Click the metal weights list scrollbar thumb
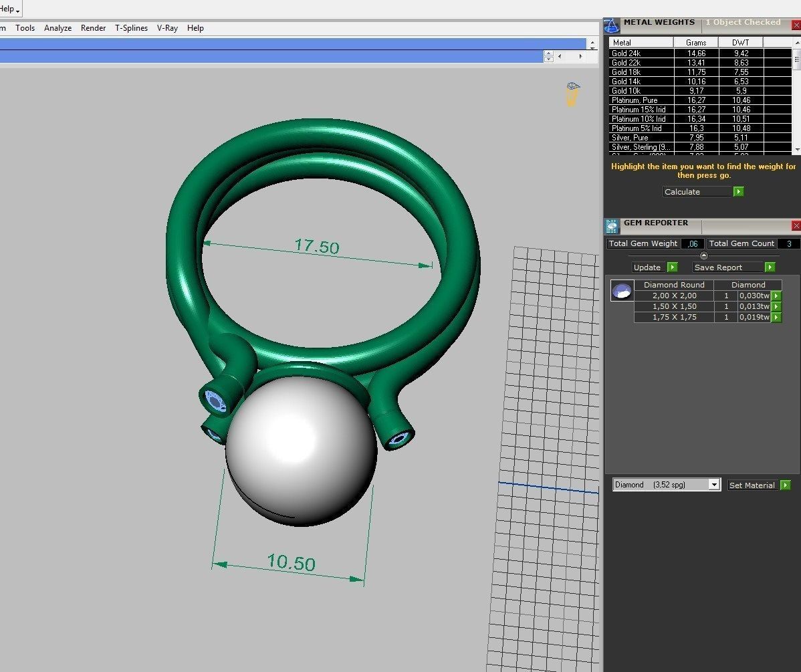Screen dimensions: 801x672 click(x=796, y=61)
